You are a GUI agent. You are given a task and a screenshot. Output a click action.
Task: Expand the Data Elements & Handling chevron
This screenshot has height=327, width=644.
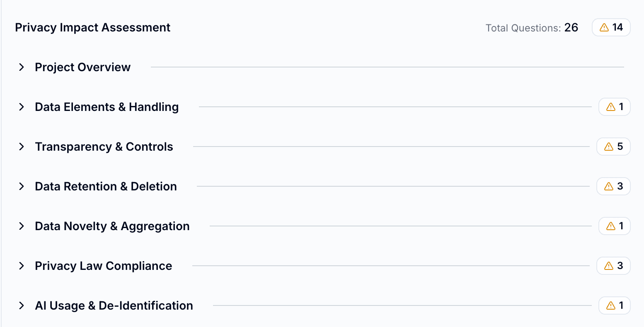[x=22, y=107]
